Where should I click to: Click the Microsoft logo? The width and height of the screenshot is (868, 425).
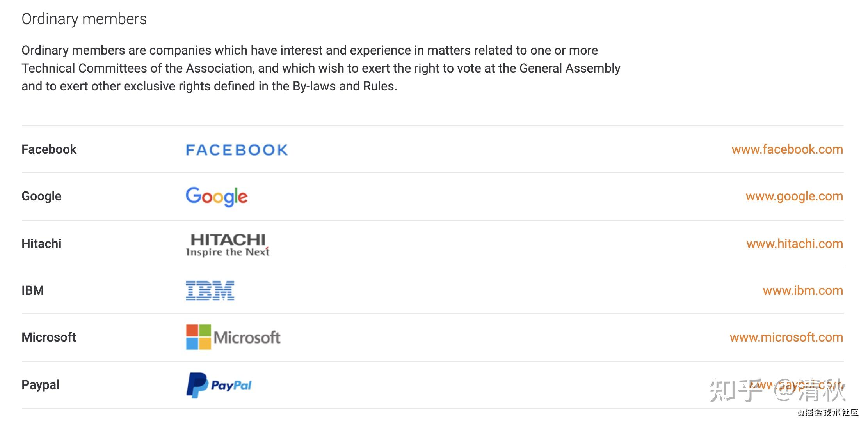[x=233, y=337]
